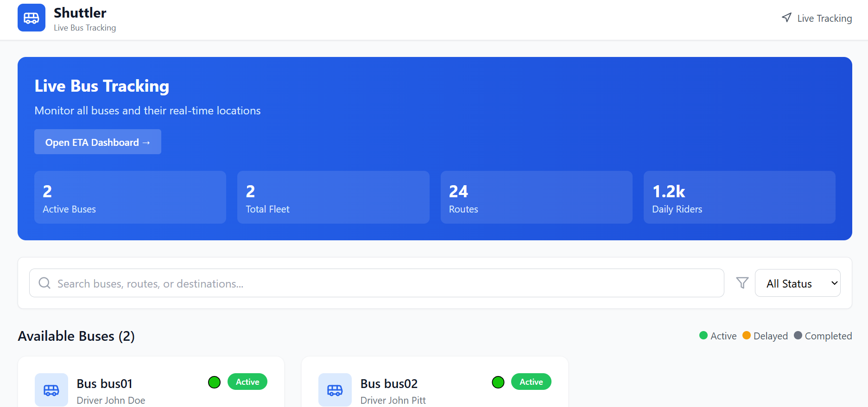Click the Active legend green dot
868x407 pixels.
point(703,335)
